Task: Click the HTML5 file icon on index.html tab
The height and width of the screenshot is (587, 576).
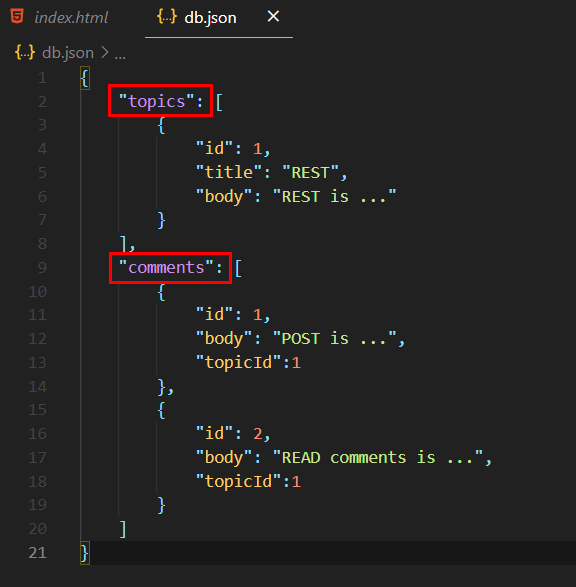Action: (x=17, y=16)
